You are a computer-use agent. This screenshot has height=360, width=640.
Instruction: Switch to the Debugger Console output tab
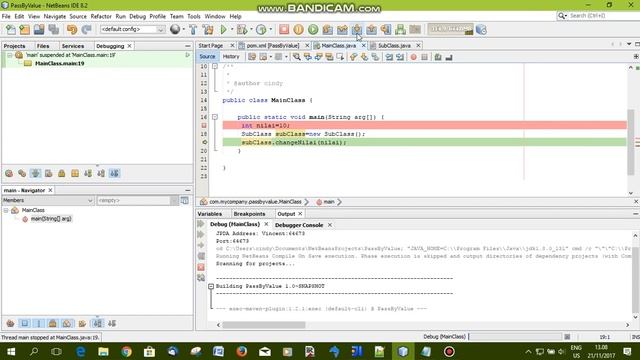click(x=299, y=225)
